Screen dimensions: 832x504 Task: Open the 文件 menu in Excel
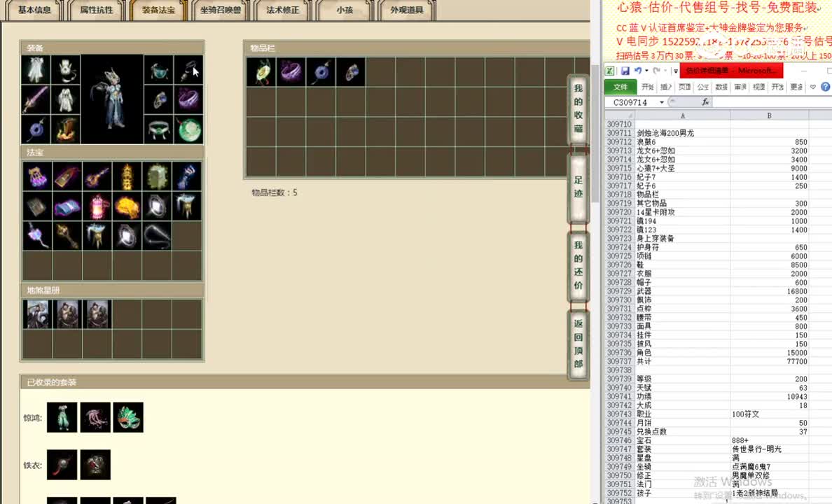coord(622,87)
